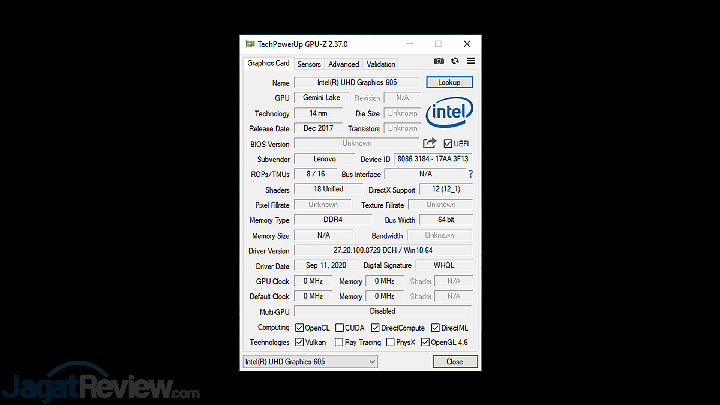Click the Intel logo
Viewport: 720px width, 405px height.
pyautogui.click(x=449, y=112)
